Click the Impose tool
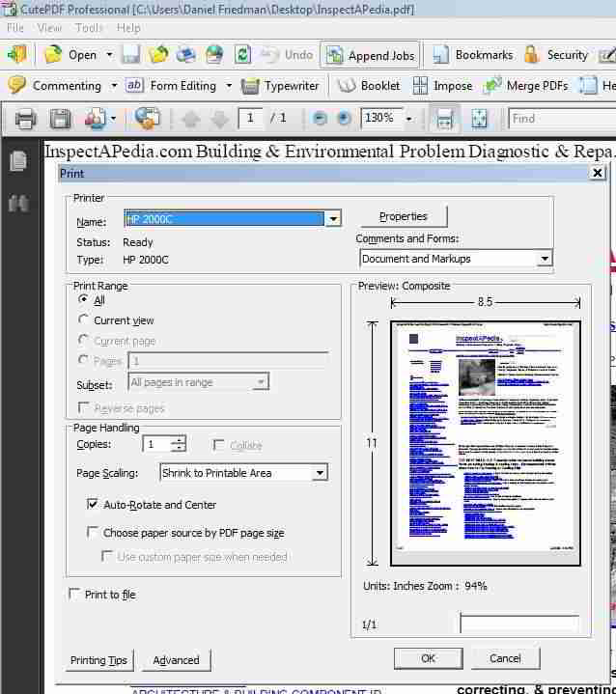Image resolution: width=616 pixels, height=694 pixels. 442,85
